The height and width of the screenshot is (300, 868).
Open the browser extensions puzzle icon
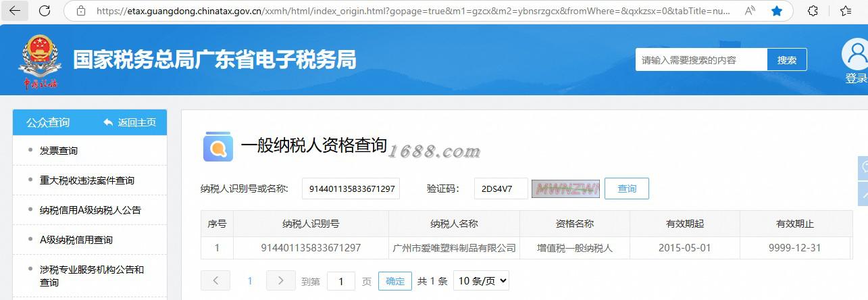pos(813,11)
